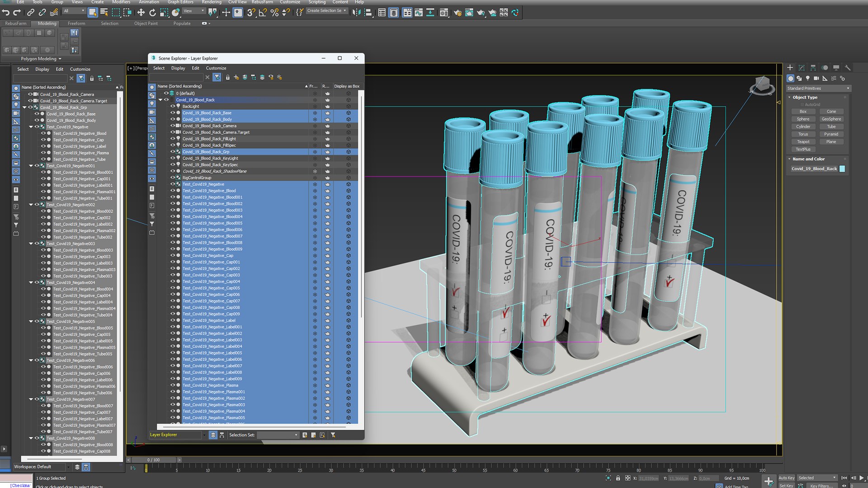Switch to the Freeform ribbon tab
This screenshot has height=488, width=868.
coord(76,23)
